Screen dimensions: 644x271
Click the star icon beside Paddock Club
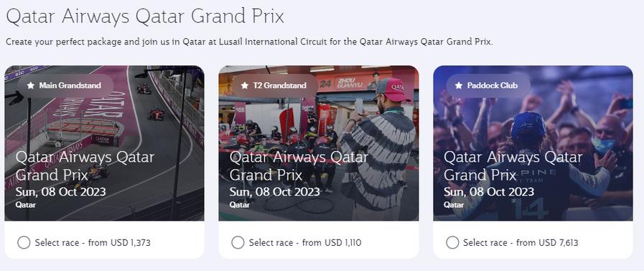[459, 86]
